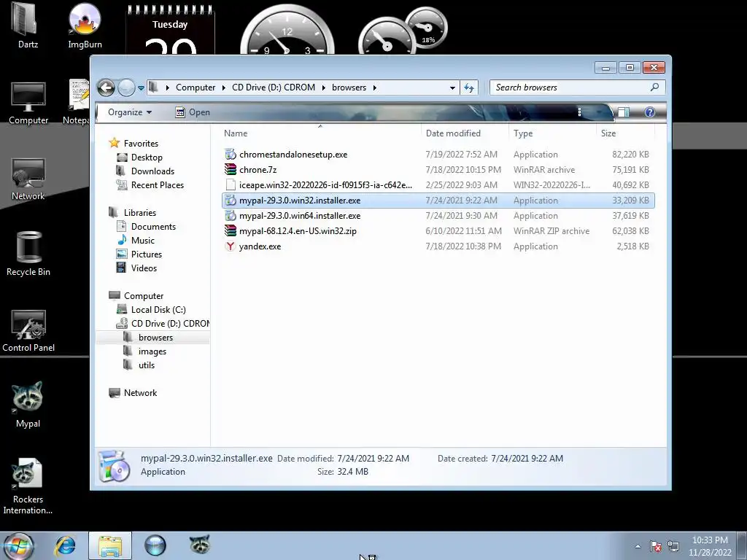
Task: Toggle the preview pane button
Action: (x=624, y=112)
